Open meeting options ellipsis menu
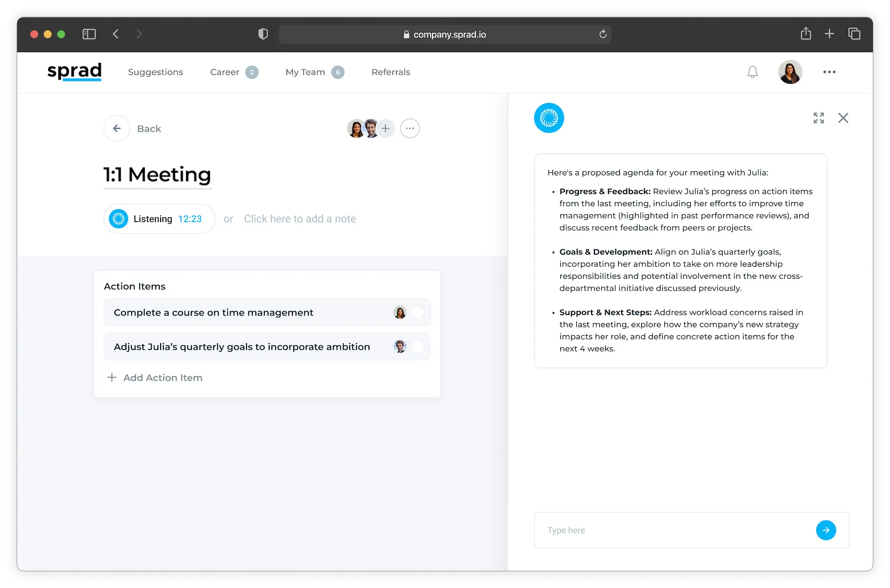Viewport: 890px width, 588px height. [x=410, y=129]
